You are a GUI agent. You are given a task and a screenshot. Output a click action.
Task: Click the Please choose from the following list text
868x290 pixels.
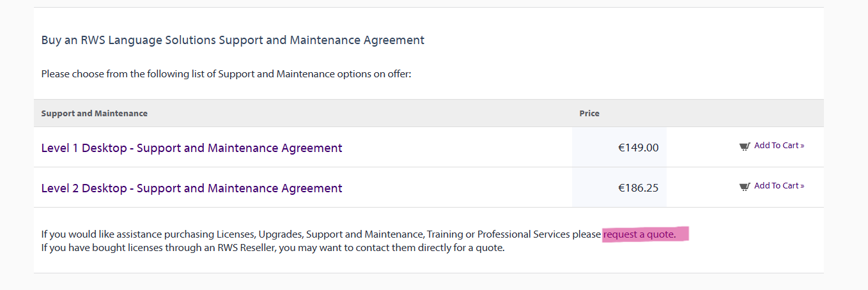[x=226, y=74]
